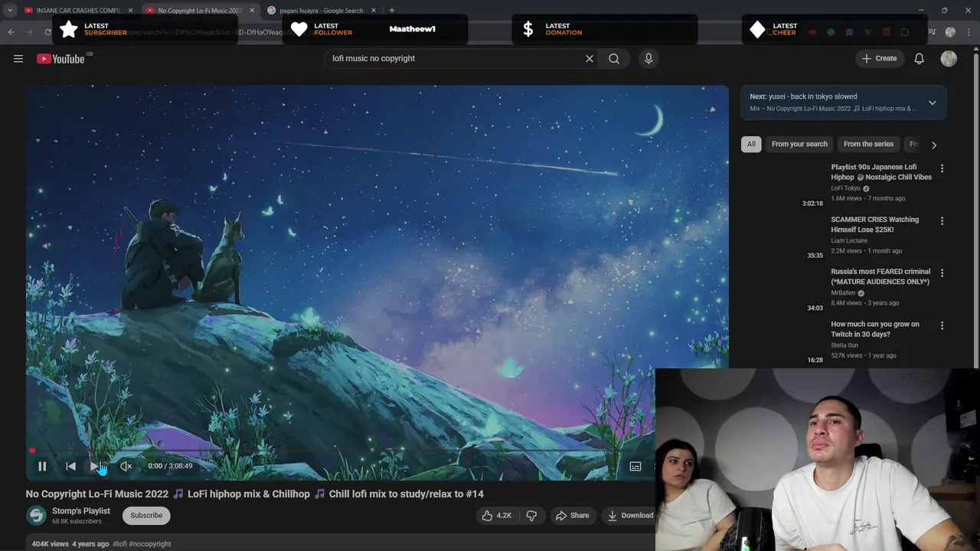Go to YouTube home via logo
Screen dimensions: 980x551
click(60, 59)
